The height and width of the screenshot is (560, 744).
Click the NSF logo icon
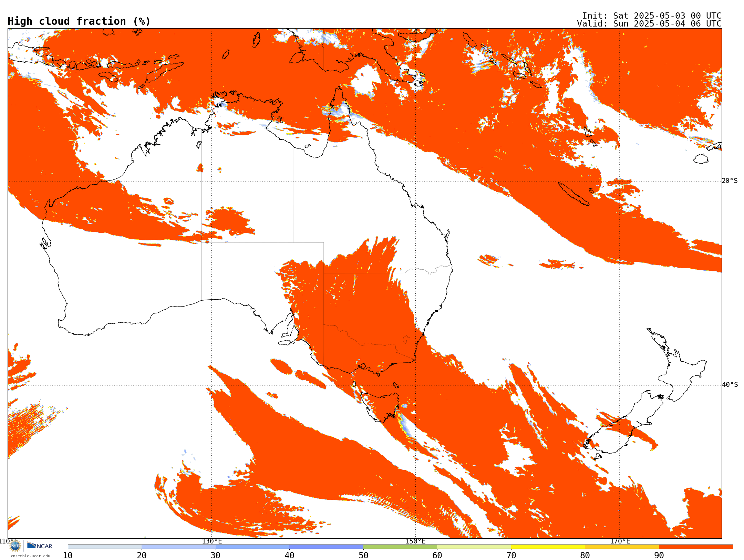pyautogui.click(x=15, y=546)
